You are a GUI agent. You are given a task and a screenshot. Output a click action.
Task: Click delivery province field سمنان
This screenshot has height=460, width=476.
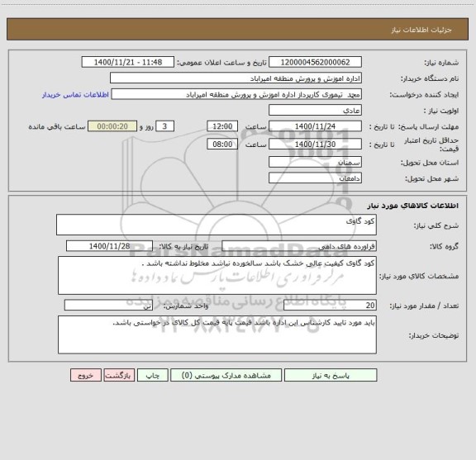(315, 162)
